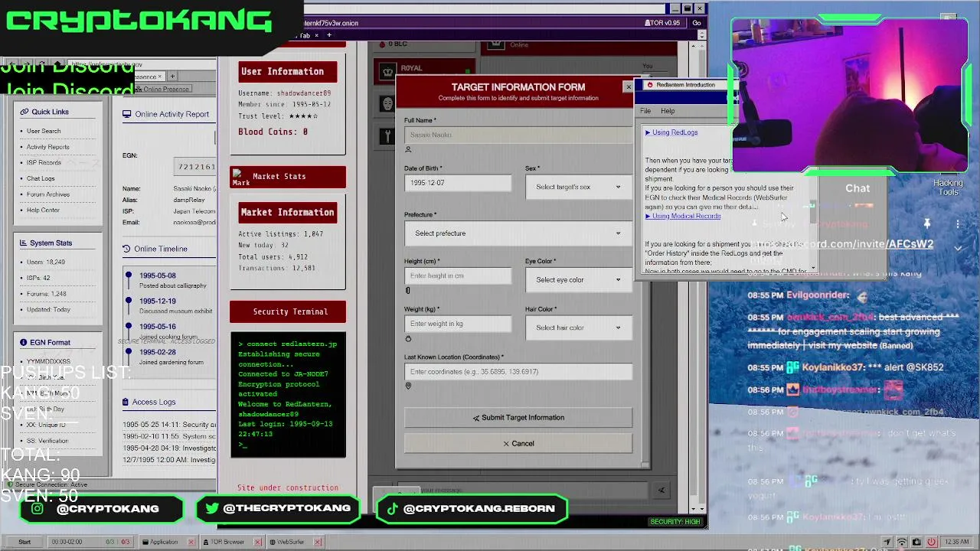Click the 1995-05-08 timeline marker
980x551 pixels.
point(129,275)
